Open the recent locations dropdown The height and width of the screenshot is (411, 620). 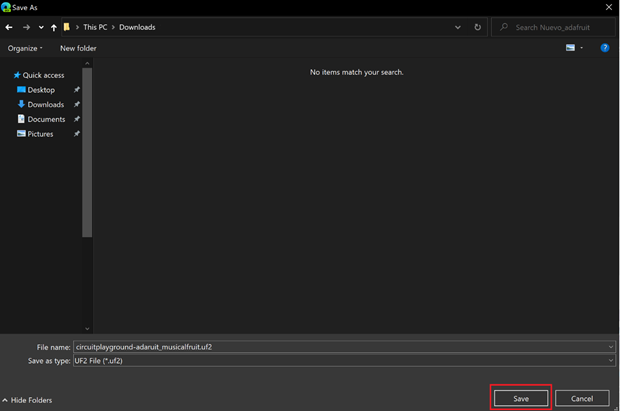[40, 27]
